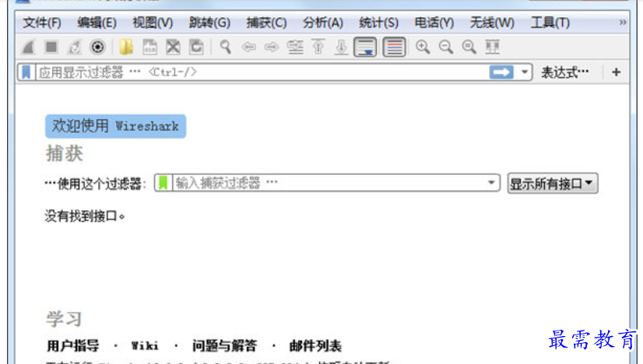The image size is (643, 364).
Task: Apply display filter blue arrow button
Action: click(x=501, y=72)
